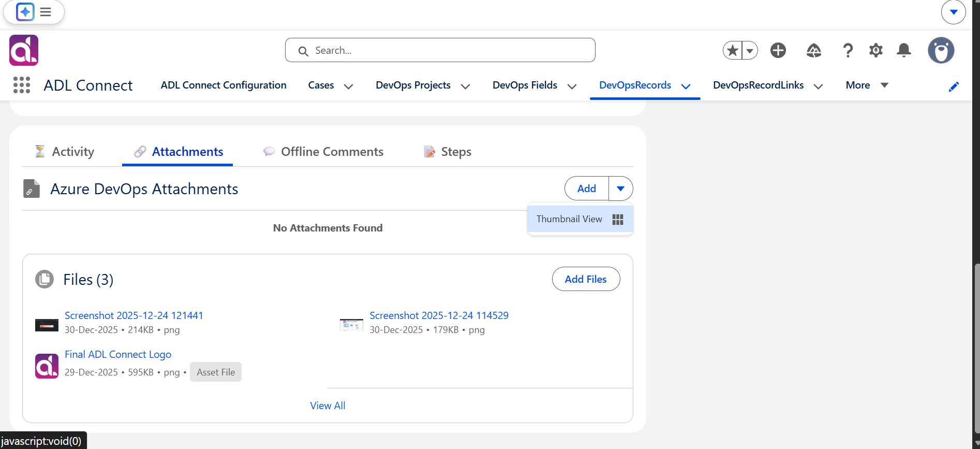Open the hamburger menu at top left
Viewport: 980px width, 449px height.
[x=46, y=12]
